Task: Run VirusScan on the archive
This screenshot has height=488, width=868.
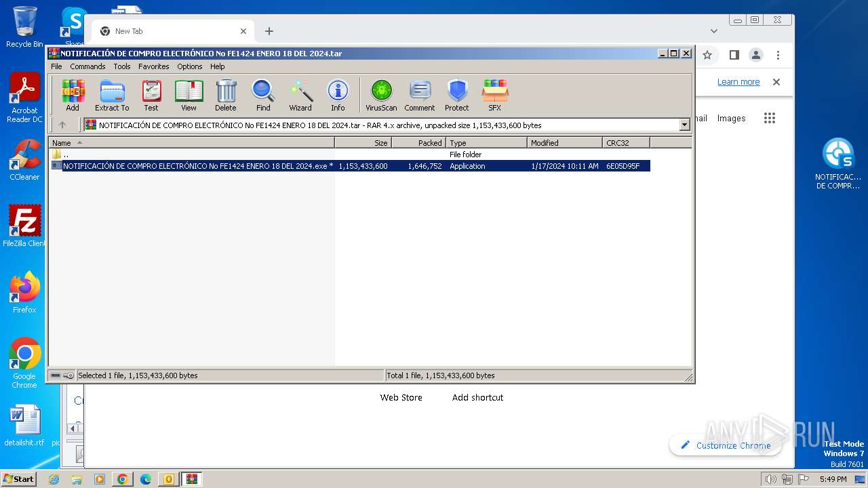Action: coord(381,95)
